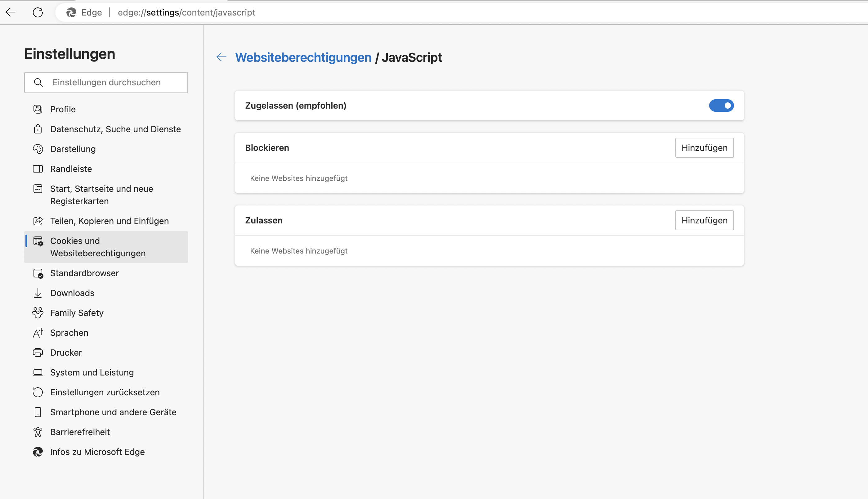
Task: Click the Start, Startseite icon
Action: pos(38,188)
